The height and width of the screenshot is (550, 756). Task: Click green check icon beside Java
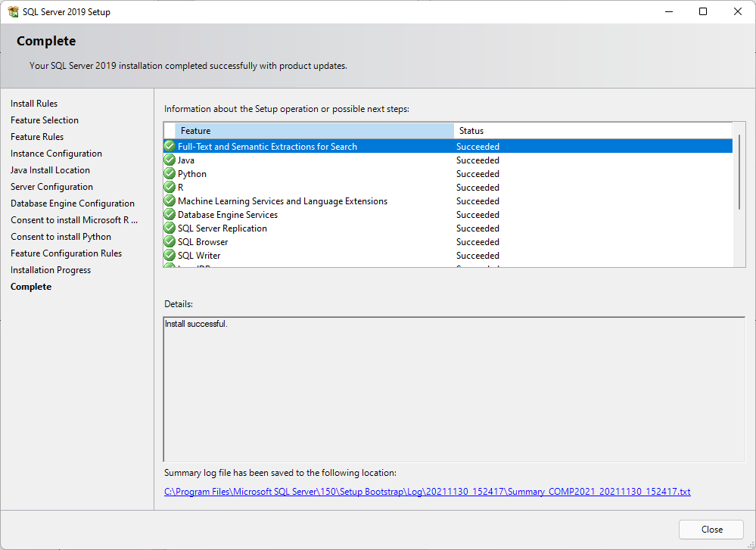click(x=170, y=160)
